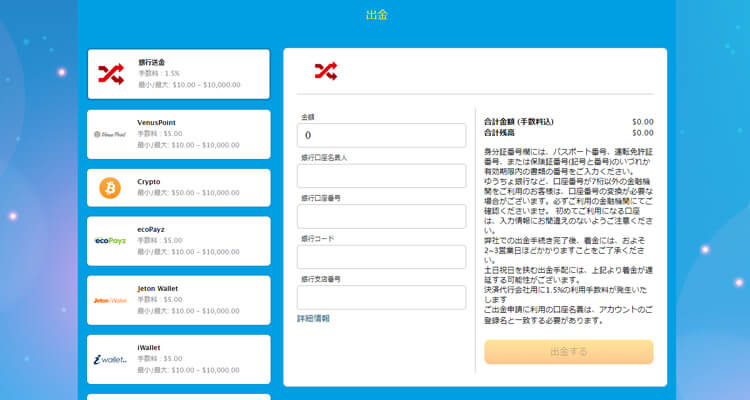Click the 合計残高 label
The width and height of the screenshot is (750, 400).
pyautogui.click(x=499, y=133)
